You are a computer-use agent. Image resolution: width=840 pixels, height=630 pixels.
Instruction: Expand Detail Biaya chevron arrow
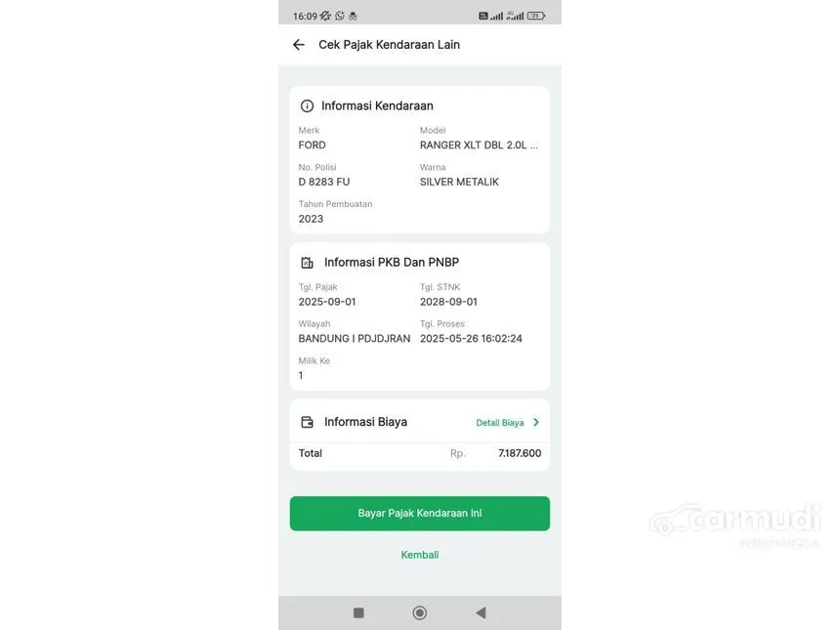pos(536,423)
